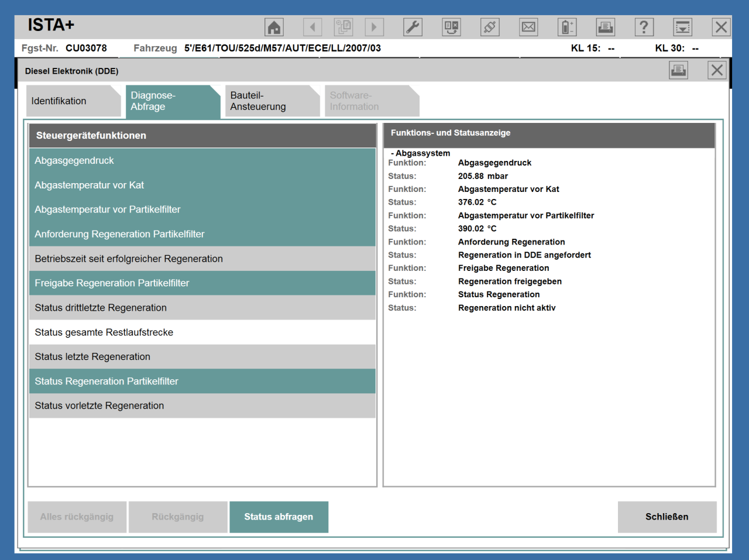Click the forward arrow toolbar icon

tap(374, 27)
